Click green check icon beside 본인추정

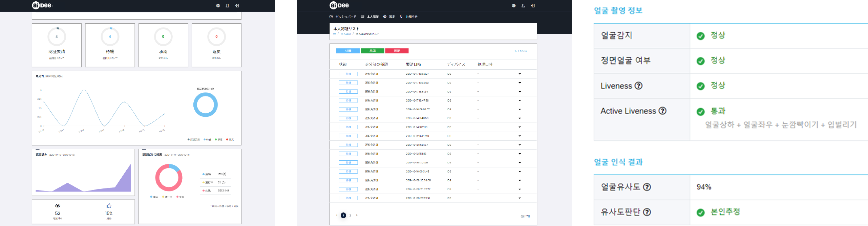(700, 212)
